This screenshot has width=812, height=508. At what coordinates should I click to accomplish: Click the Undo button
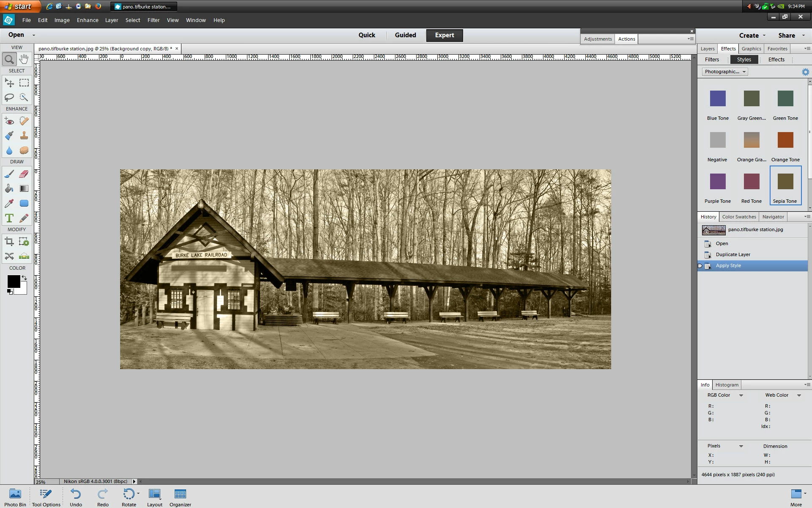[x=76, y=497]
